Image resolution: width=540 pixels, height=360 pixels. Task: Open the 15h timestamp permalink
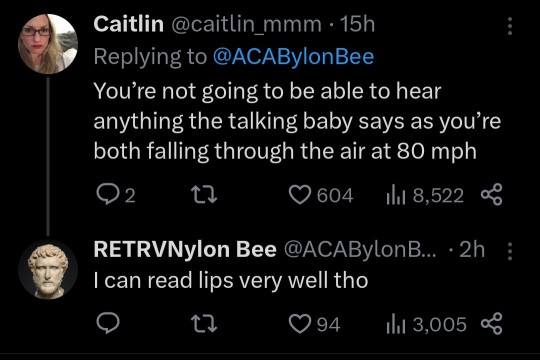click(357, 24)
